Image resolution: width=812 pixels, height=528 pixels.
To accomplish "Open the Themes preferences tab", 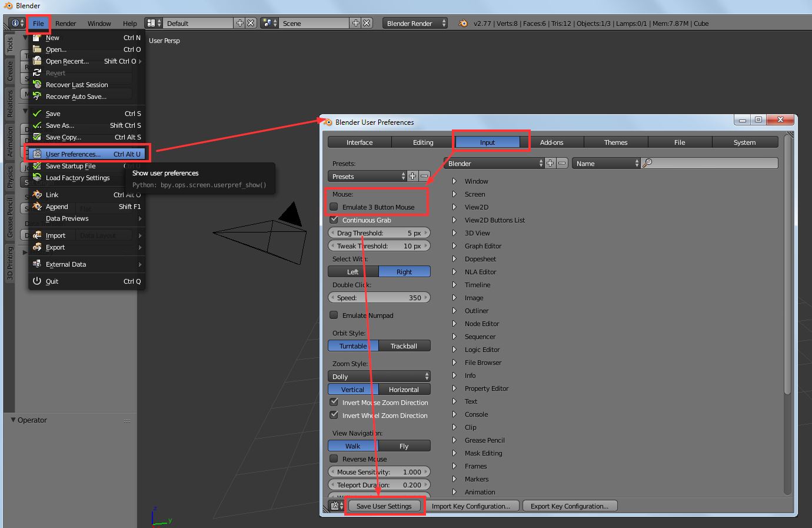I will point(616,142).
